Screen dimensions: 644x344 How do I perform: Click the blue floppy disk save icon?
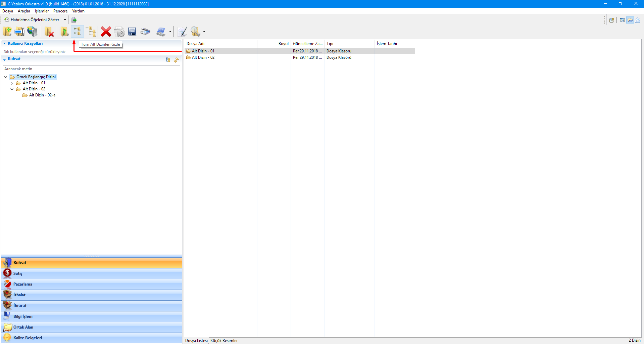[132, 32]
